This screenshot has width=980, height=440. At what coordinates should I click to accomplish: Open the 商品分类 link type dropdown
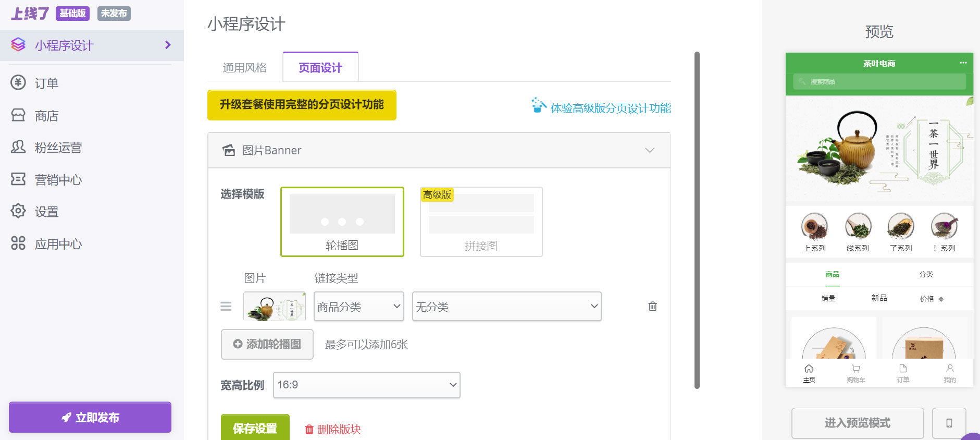(x=359, y=307)
